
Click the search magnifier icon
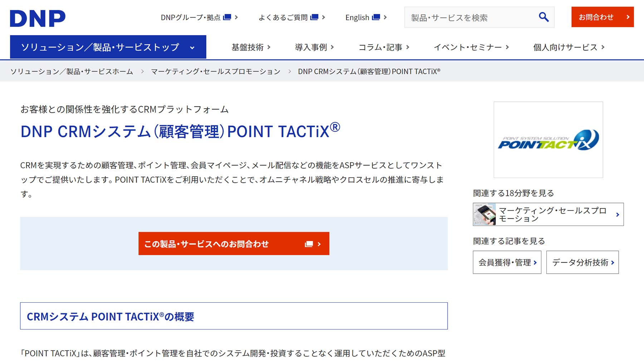543,17
